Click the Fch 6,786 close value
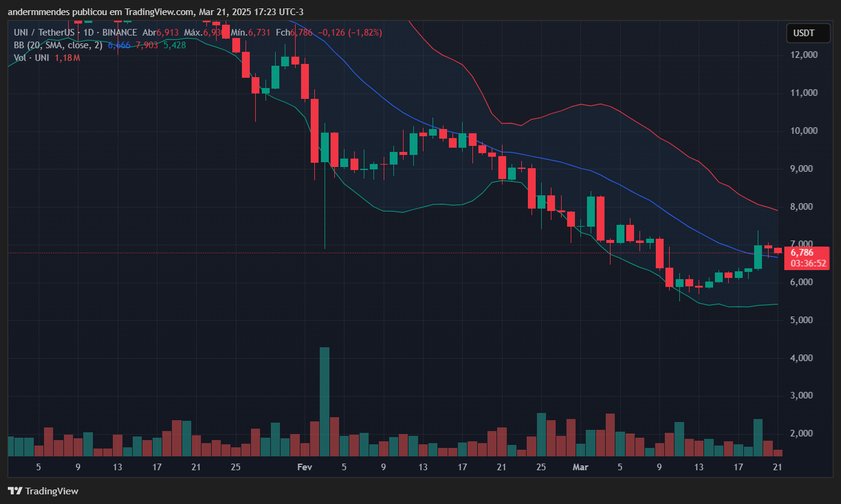Viewport: 841px width, 504px height. 294,33
